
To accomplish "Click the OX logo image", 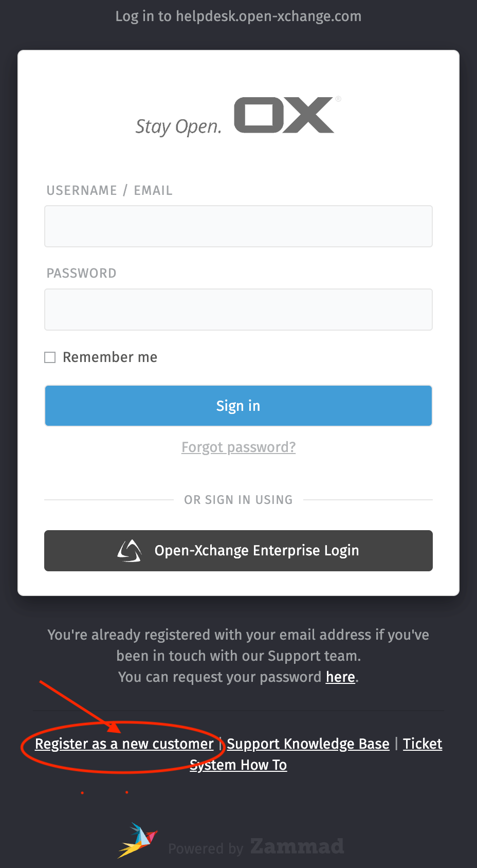I will tap(284, 115).
